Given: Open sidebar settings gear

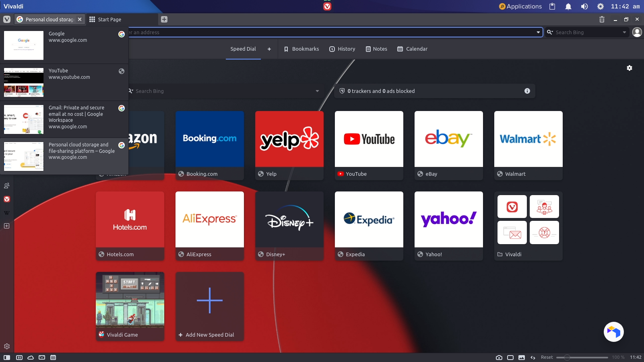Looking at the screenshot, I should (x=7, y=346).
